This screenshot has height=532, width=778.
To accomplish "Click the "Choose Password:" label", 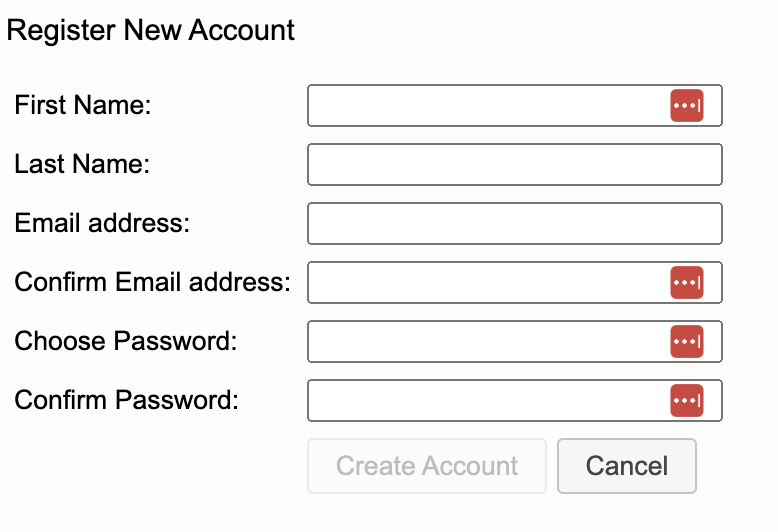I will pos(126,341).
